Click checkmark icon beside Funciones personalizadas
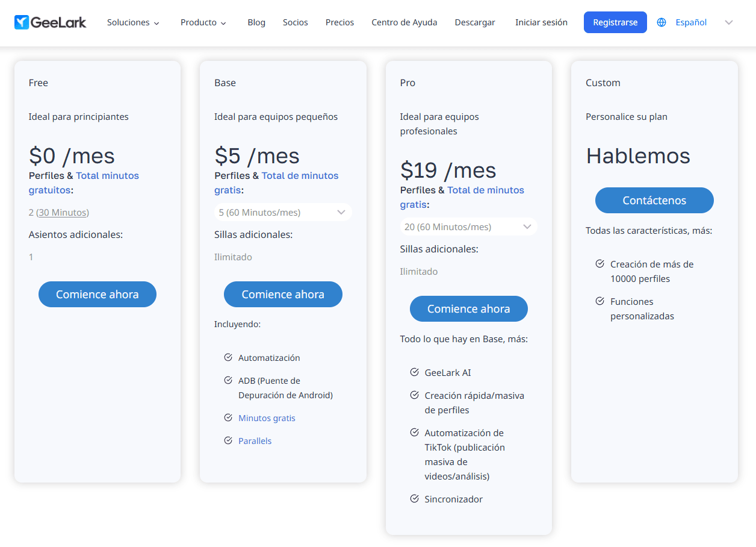 600,301
